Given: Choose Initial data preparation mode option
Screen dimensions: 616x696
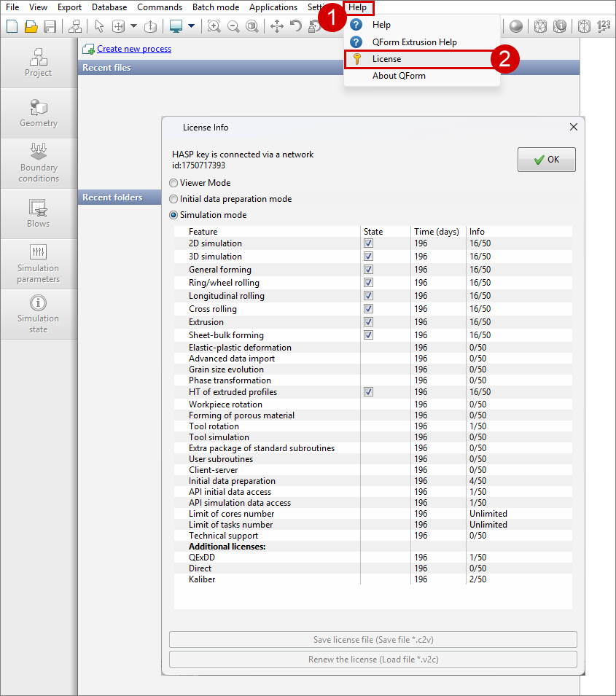Looking at the screenshot, I should pos(174,199).
